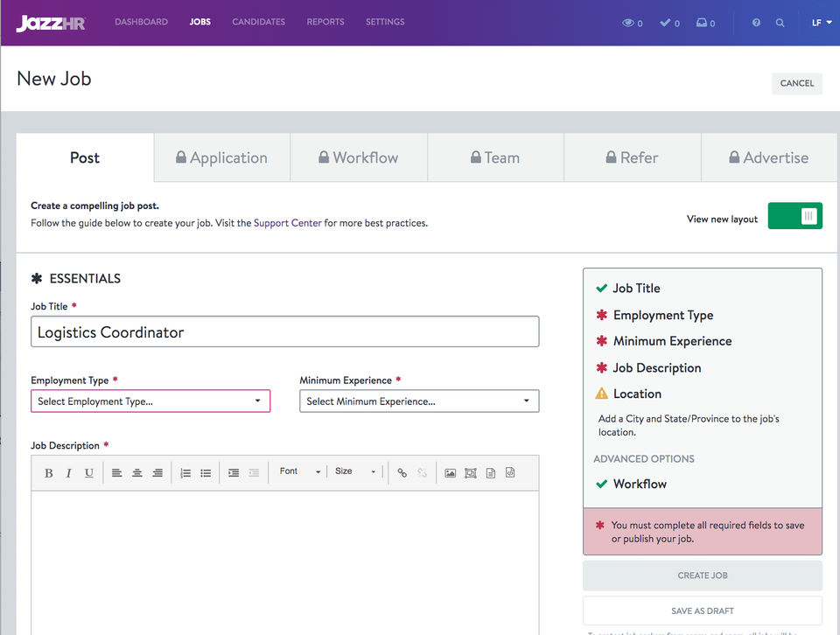The height and width of the screenshot is (635, 840).
Task: Click the insert image icon
Action: (x=450, y=473)
